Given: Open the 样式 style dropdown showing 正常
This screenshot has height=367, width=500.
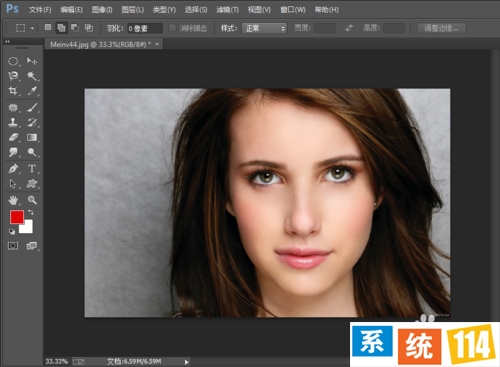Looking at the screenshot, I should [x=264, y=28].
